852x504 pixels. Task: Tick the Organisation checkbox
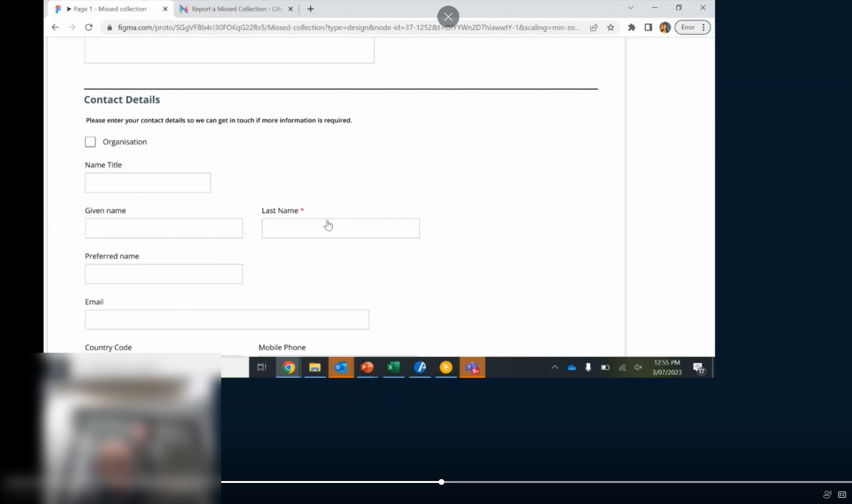90,142
